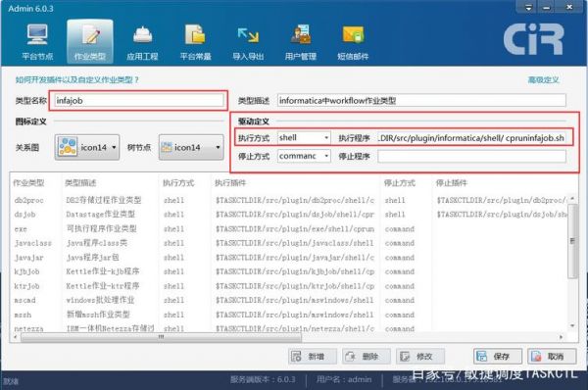The image size is (588, 390).
Task: Open the 平台常量 platform constants icon
Action: tap(195, 41)
